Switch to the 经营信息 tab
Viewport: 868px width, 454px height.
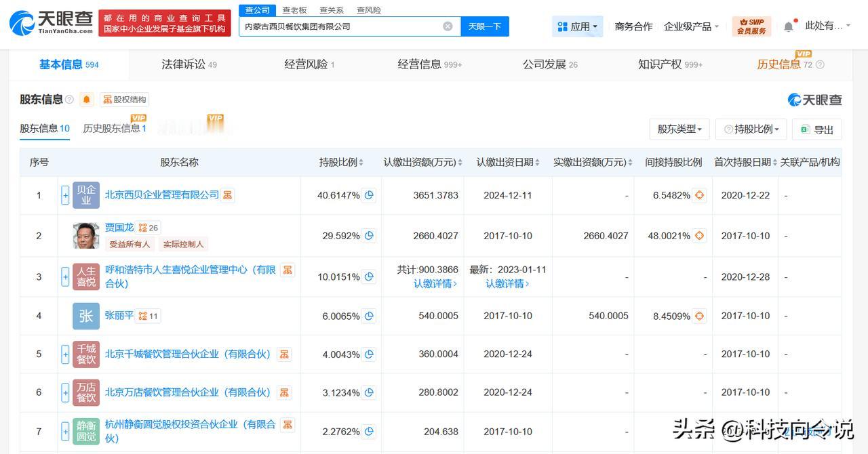coord(430,64)
